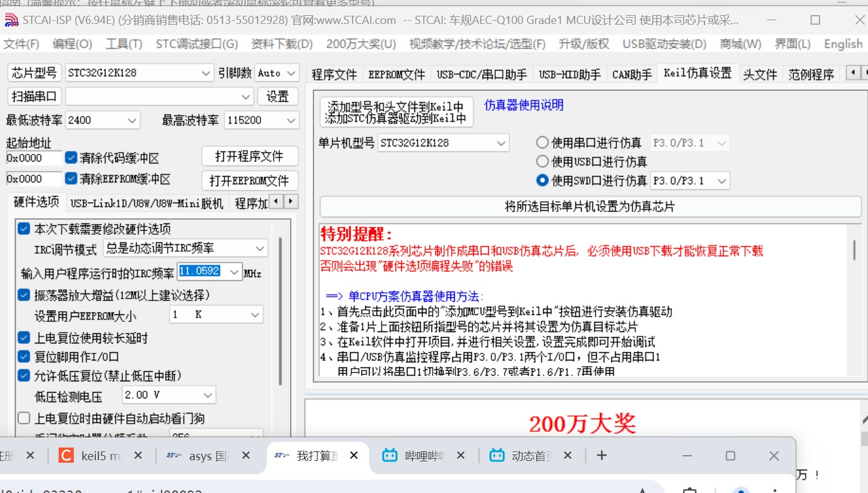Select 使用串口进行仿真 radio button
868x493 pixels.
(x=542, y=143)
